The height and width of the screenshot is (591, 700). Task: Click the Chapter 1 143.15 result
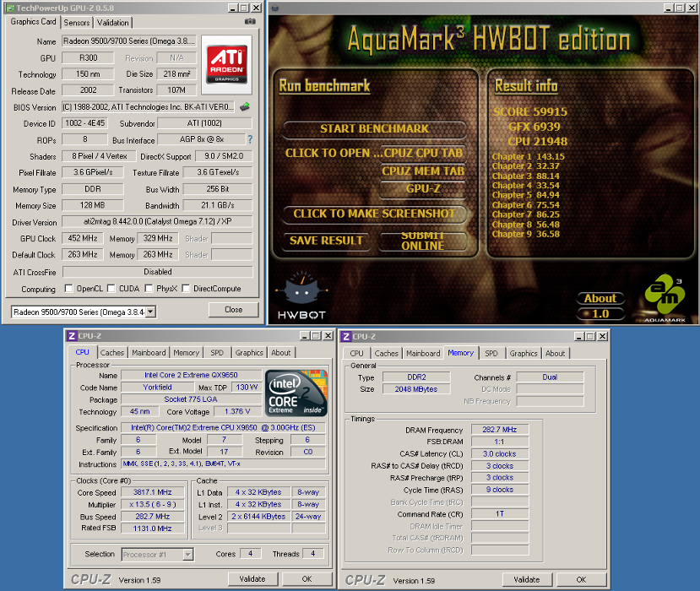pos(528,157)
